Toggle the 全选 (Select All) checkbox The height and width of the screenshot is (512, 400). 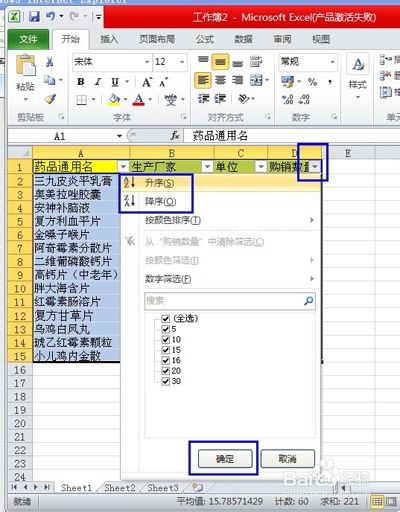(x=165, y=319)
